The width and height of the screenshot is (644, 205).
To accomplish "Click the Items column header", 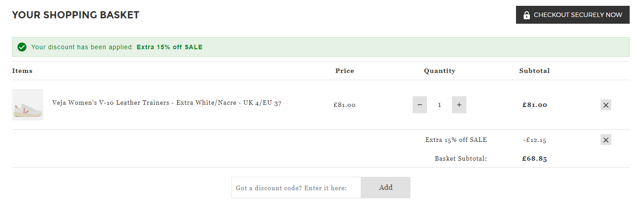I will coord(22,71).
